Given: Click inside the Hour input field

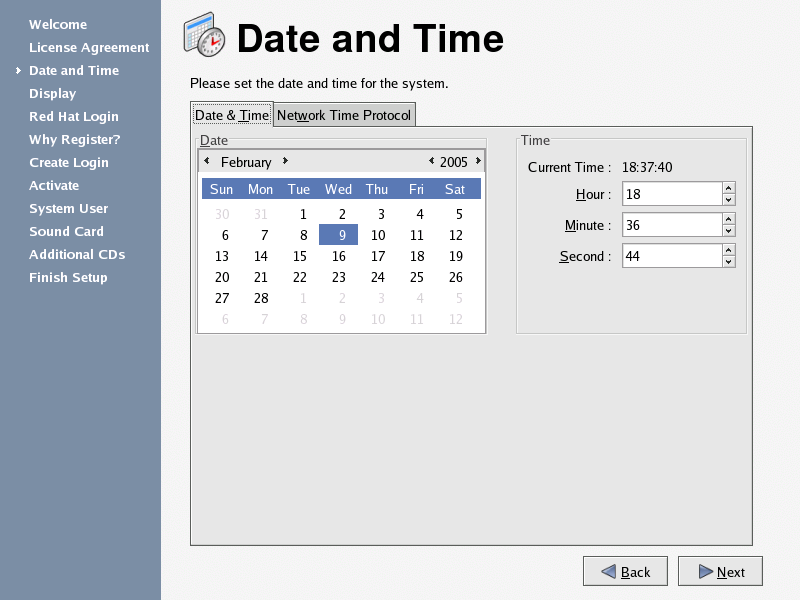Looking at the screenshot, I should click(670, 194).
